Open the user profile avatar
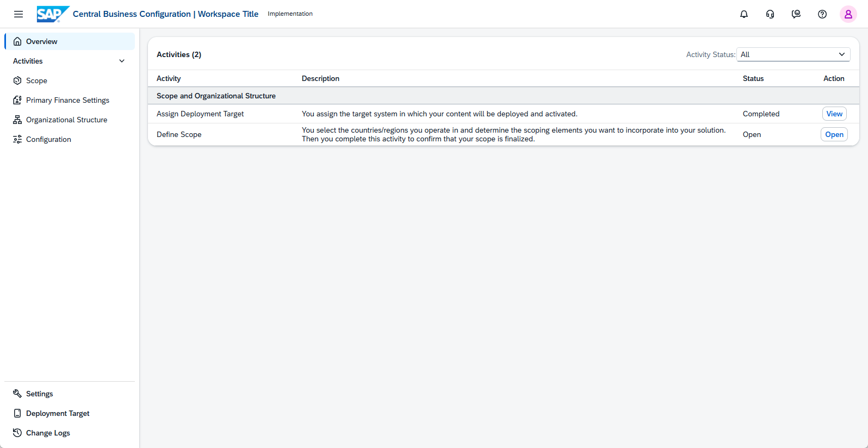This screenshot has height=448, width=868. [848, 14]
